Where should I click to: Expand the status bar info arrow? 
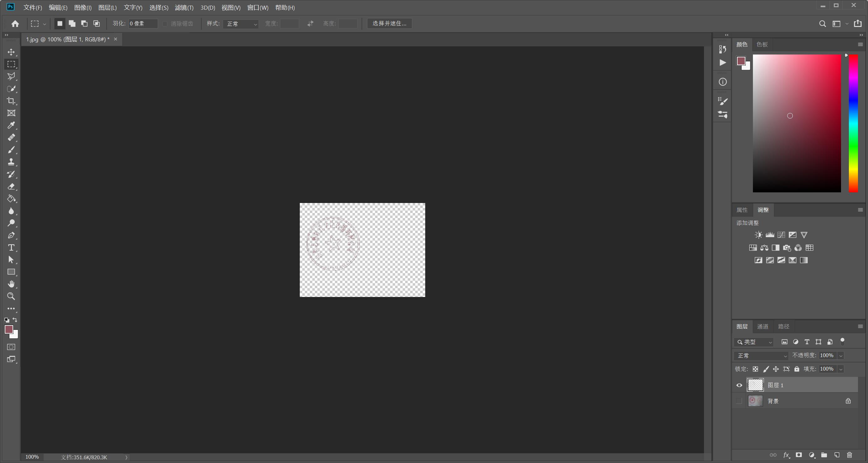click(x=126, y=457)
